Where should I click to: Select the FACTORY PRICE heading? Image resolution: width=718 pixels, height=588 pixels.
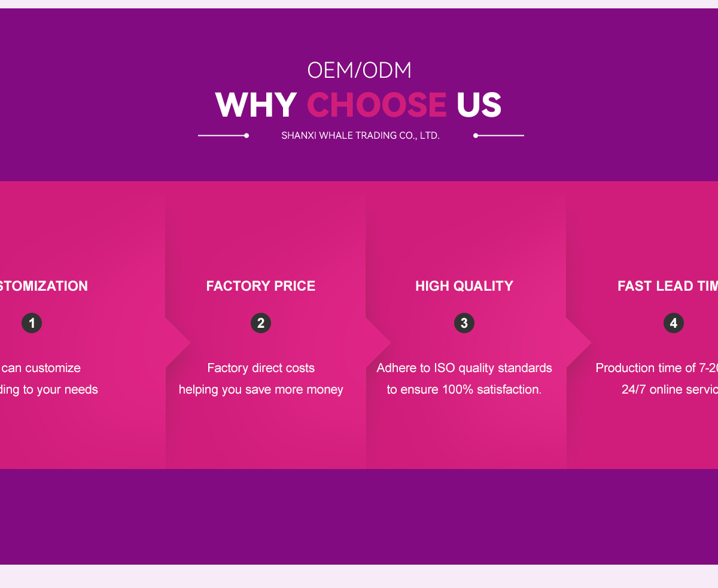point(261,286)
